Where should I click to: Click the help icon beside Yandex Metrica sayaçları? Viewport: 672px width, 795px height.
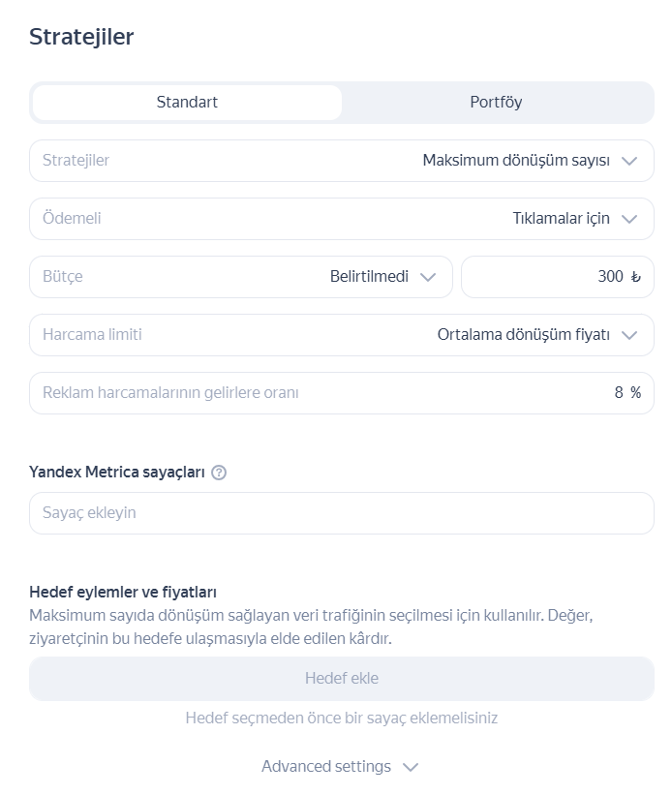point(219,473)
